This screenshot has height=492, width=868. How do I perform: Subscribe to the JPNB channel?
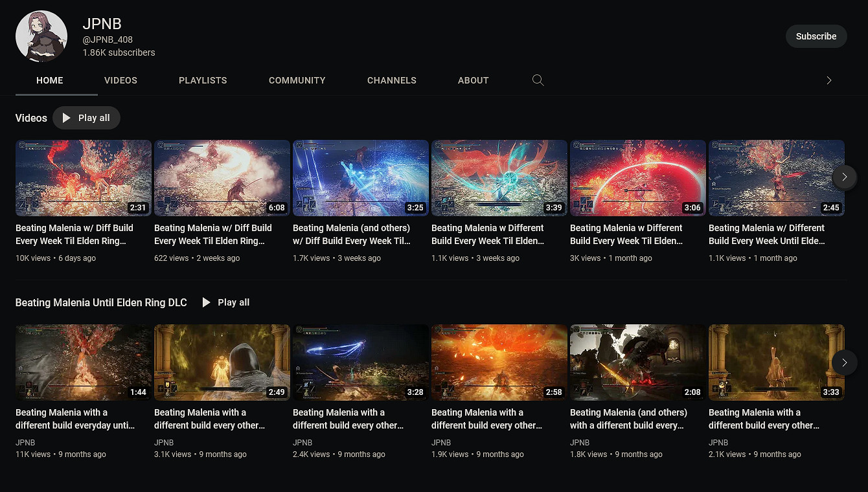click(816, 36)
